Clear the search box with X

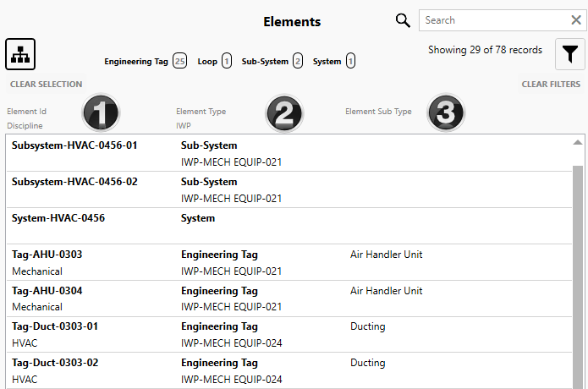575,20
